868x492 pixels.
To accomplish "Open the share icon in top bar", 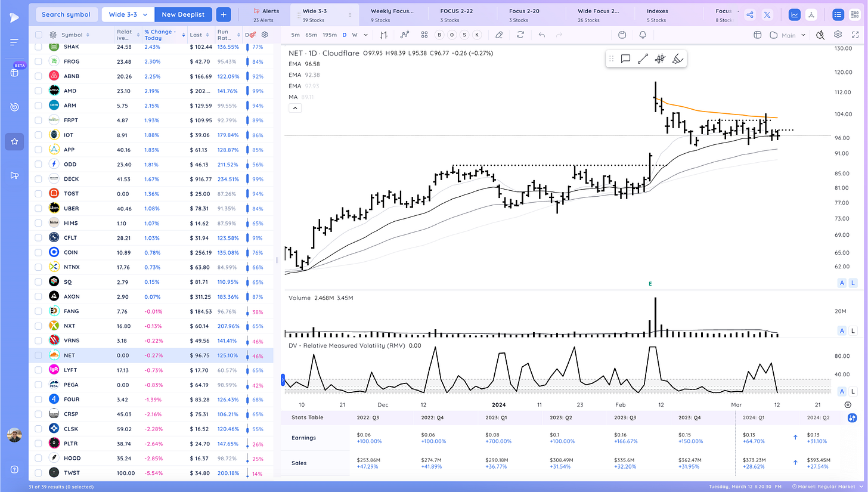I will click(750, 15).
